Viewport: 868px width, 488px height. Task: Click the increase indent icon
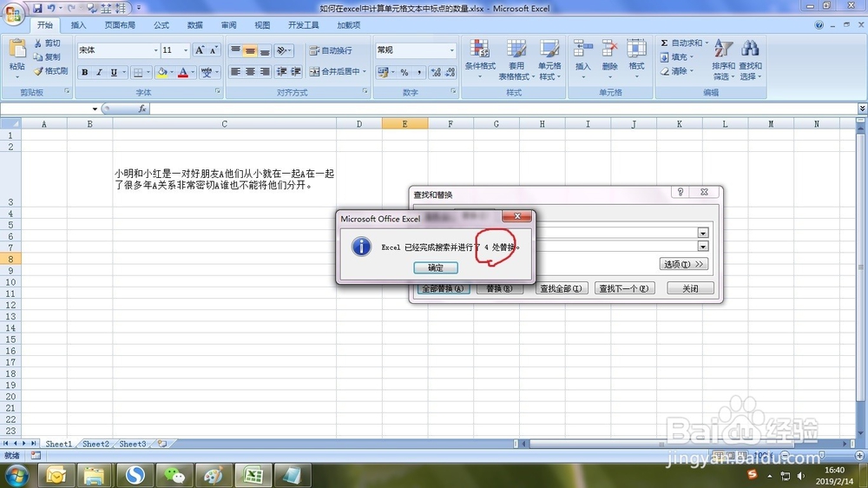(296, 72)
